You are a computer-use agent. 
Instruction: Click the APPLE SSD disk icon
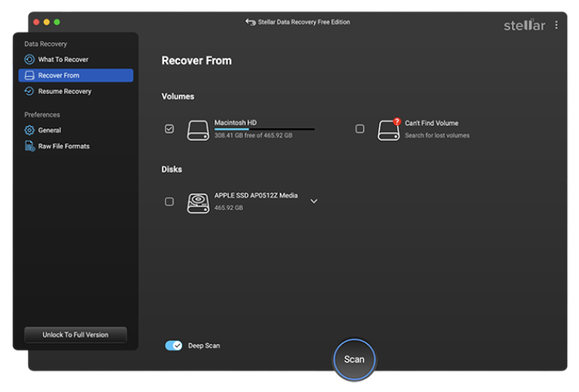pyautogui.click(x=198, y=202)
